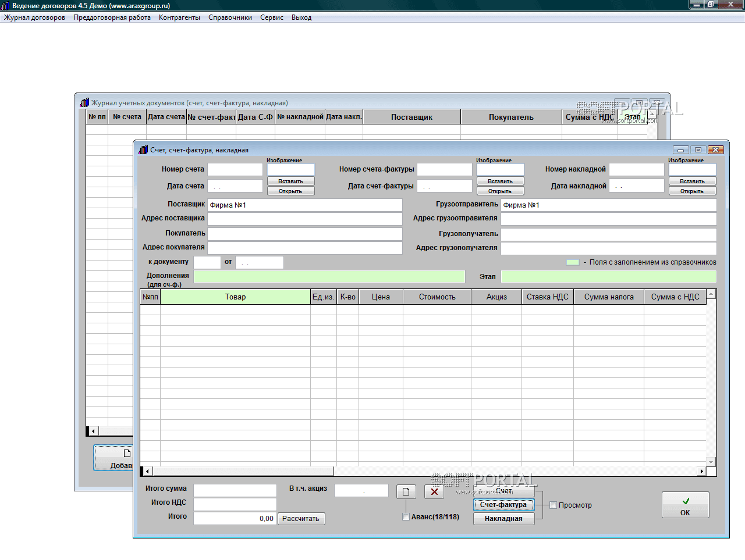
Task: Click the Адрес поставщика field
Action: [x=305, y=219]
